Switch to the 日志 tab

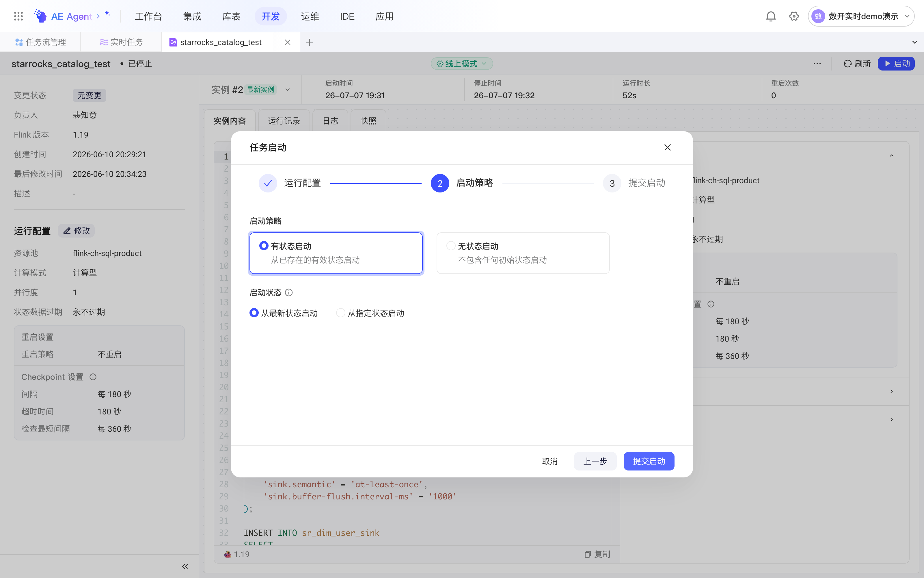(330, 121)
